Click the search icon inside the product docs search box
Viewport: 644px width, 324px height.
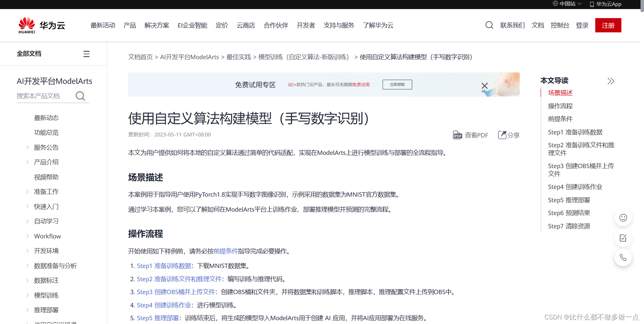pyautogui.click(x=80, y=96)
